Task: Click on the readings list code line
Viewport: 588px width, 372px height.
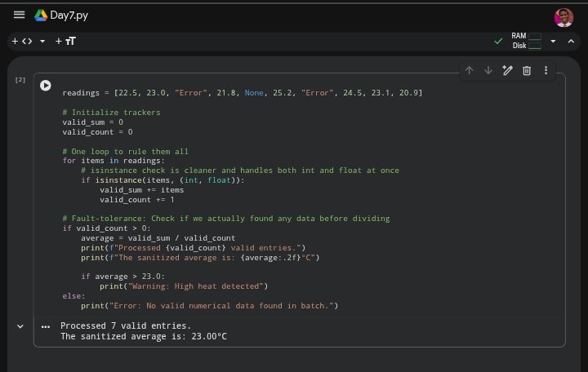Action: (242, 93)
